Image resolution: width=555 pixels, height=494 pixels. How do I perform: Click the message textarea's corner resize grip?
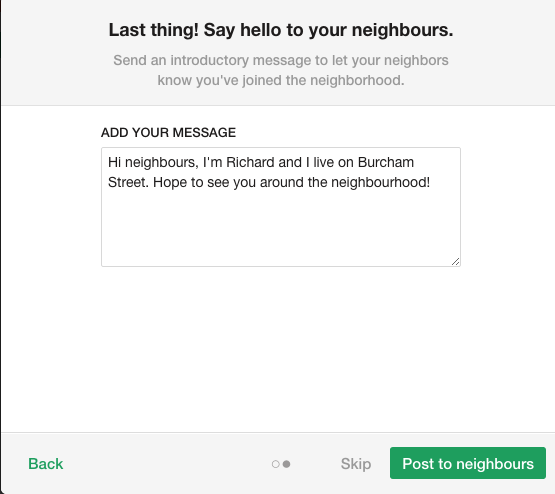(x=456, y=262)
